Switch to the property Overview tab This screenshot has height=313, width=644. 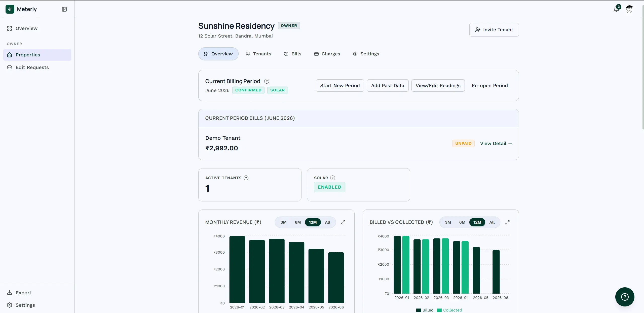coord(218,54)
